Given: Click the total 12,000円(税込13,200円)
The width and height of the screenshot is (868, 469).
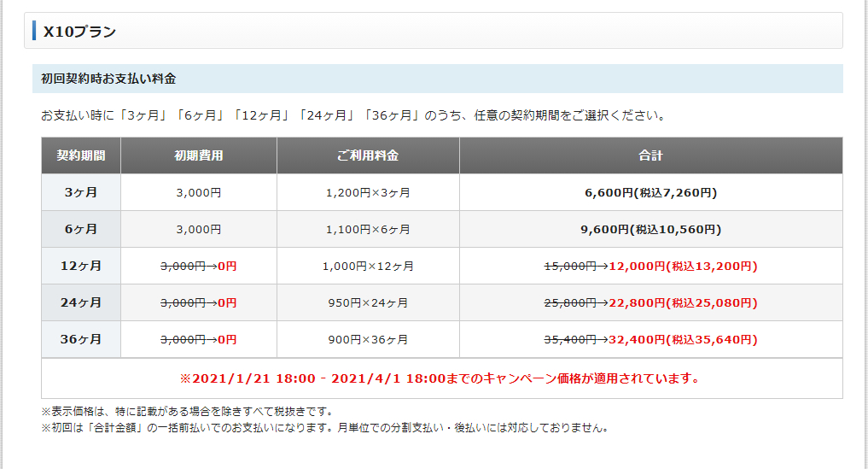Looking at the screenshot, I should click(x=683, y=266).
